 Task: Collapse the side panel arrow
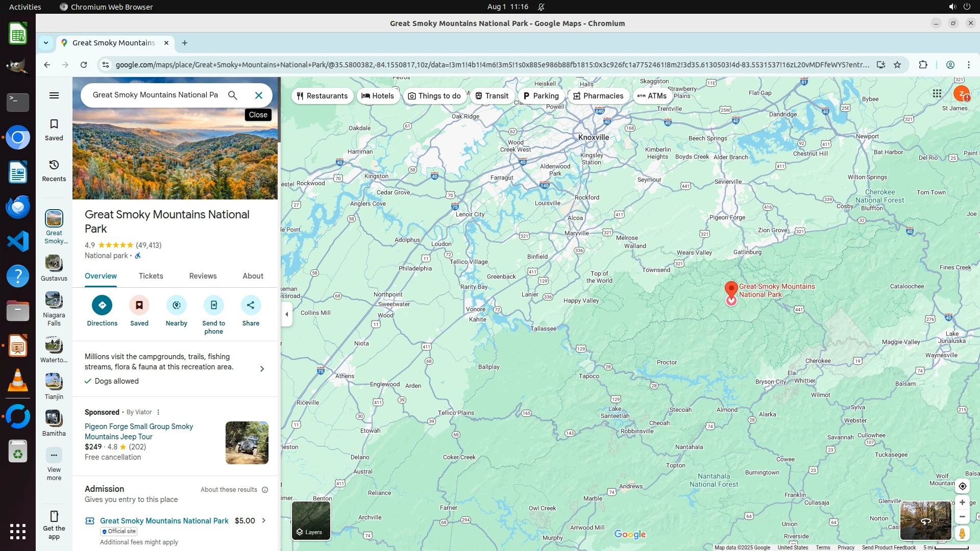point(287,314)
